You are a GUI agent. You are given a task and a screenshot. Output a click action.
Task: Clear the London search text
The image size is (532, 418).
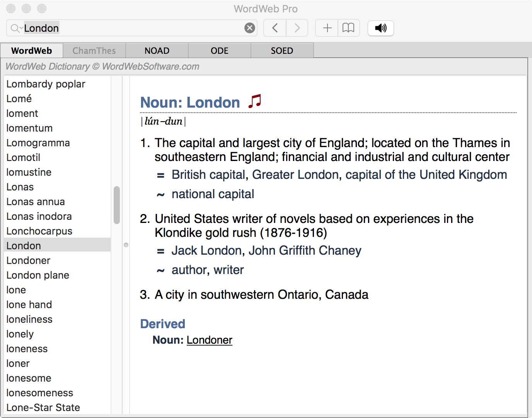[249, 27]
